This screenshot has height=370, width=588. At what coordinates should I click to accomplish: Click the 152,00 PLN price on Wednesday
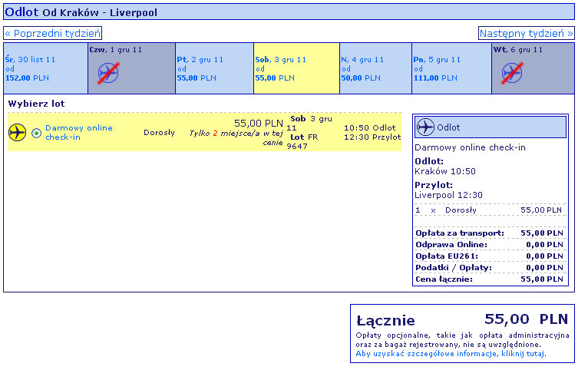click(27, 78)
